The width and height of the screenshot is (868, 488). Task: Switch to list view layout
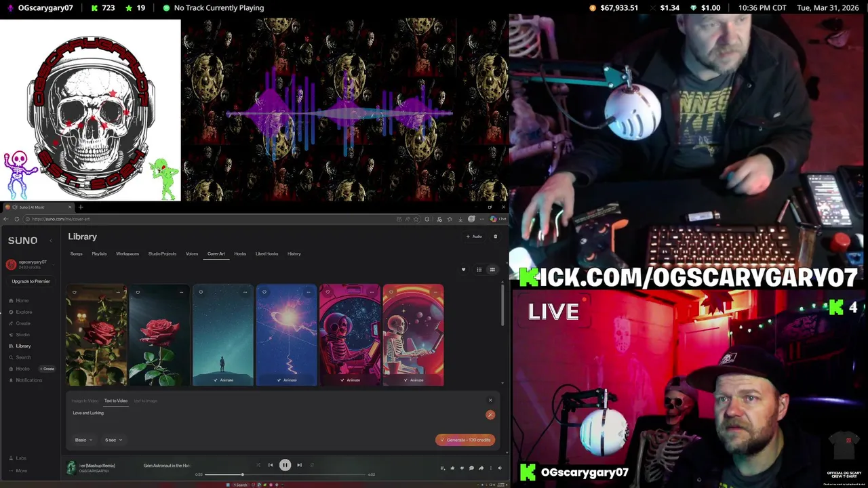pos(479,270)
